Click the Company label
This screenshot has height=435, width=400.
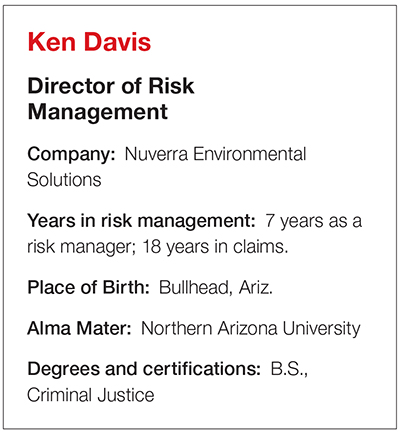coord(71,155)
